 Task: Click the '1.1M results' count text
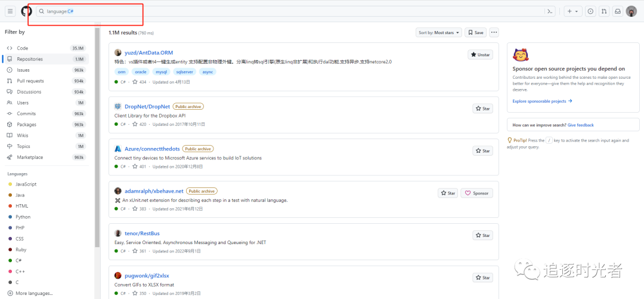[x=122, y=32]
